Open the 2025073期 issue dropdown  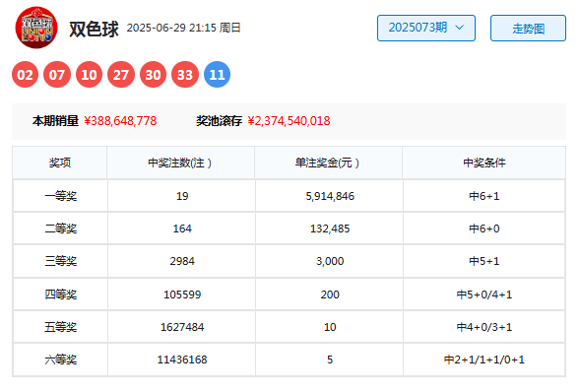pyautogui.click(x=426, y=29)
